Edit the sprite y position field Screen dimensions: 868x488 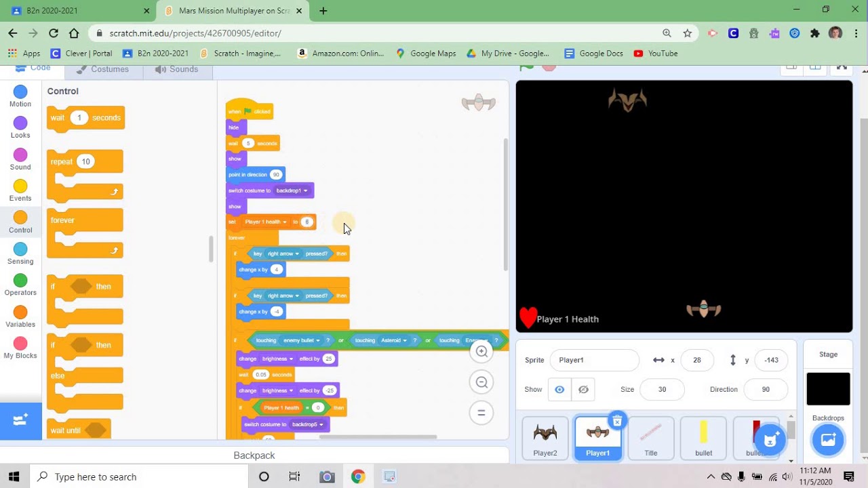[771, 360]
